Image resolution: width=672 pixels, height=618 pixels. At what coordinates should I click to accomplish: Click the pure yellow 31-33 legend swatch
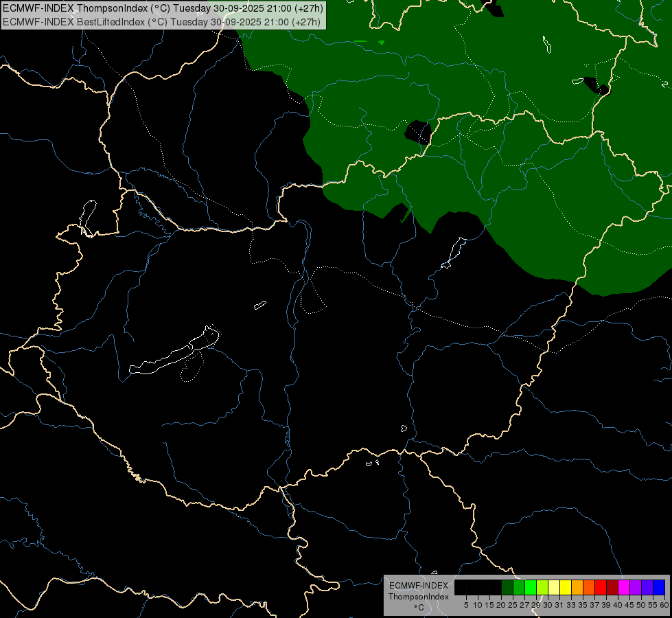[566, 588]
